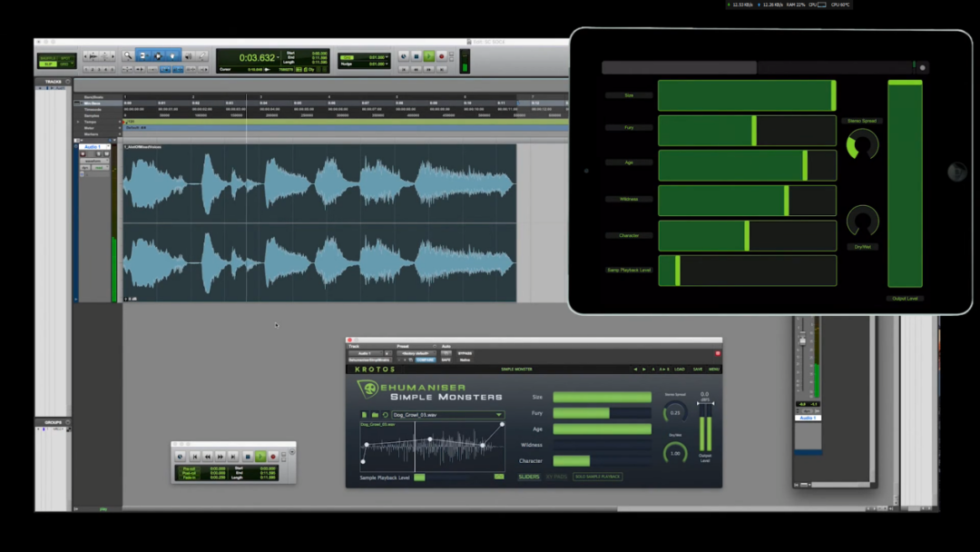Click Rewind in floating transport window
Viewport: 980px width, 552px height.
pyautogui.click(x=208, y=457)
